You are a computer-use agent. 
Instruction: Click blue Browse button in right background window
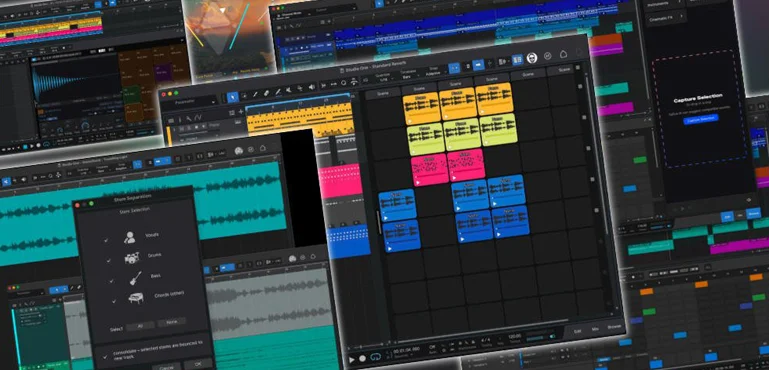click(x=753, y=213)
